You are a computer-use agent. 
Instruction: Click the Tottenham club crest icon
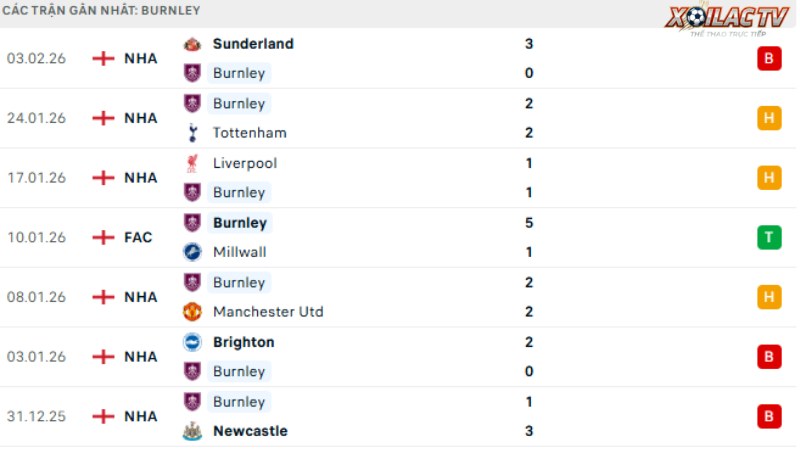(192, 133)
